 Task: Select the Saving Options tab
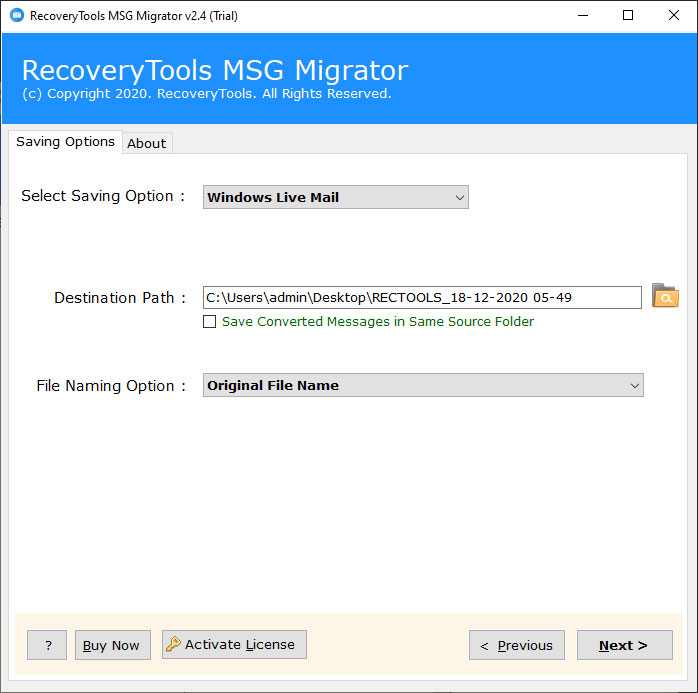point(65,142)
